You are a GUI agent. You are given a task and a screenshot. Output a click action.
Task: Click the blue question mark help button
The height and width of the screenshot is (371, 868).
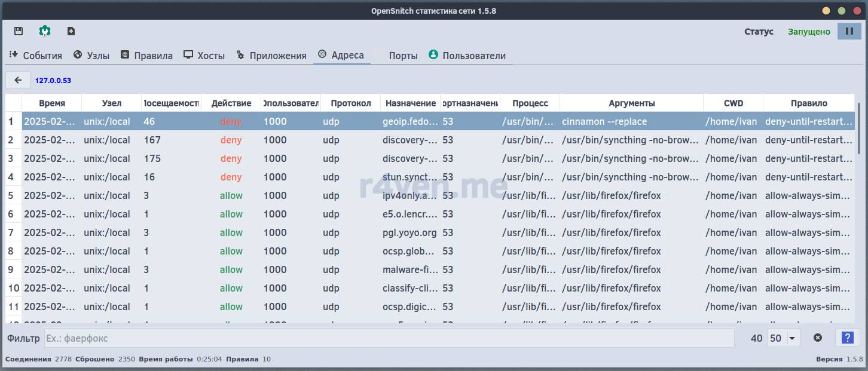click(846, 338)
